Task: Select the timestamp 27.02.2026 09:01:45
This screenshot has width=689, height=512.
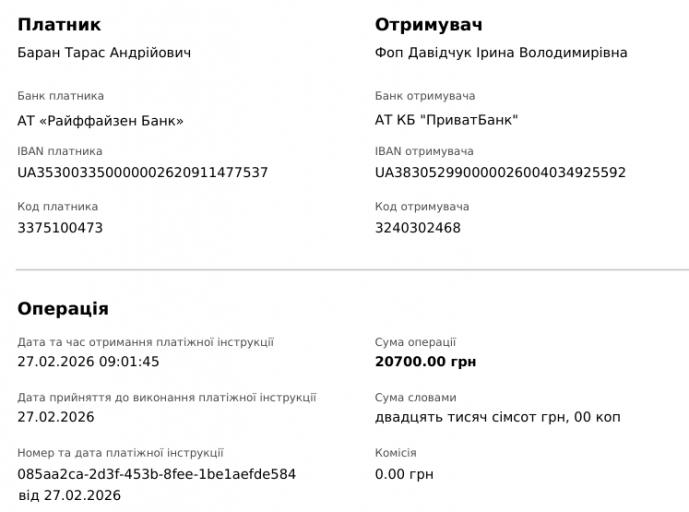Action: click(x=88, y=361)
